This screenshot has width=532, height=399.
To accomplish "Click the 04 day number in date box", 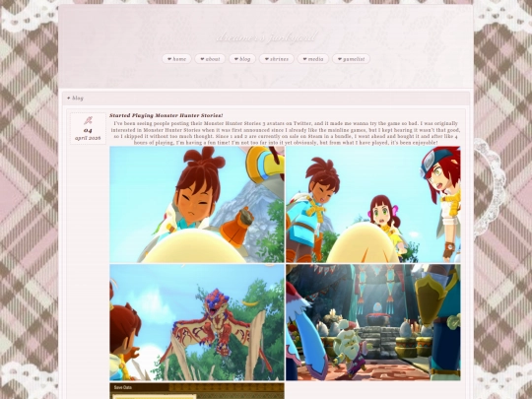I will pyautogui.click(x=88, y=130).
